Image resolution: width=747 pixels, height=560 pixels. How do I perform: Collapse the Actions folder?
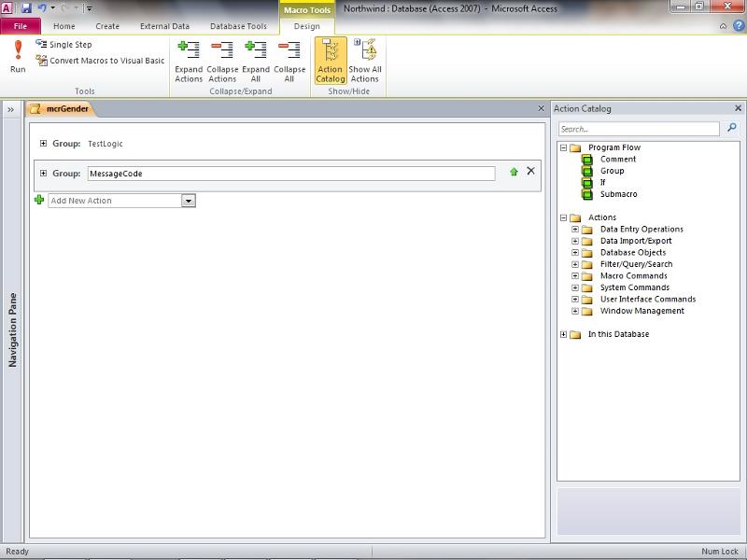(564, 217)
